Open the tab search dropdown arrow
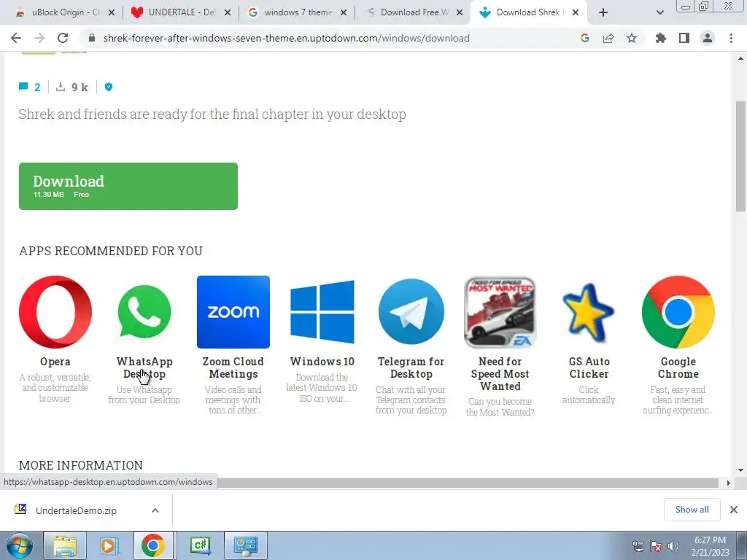Screen dimensions: 747x560 pos(659,12)
